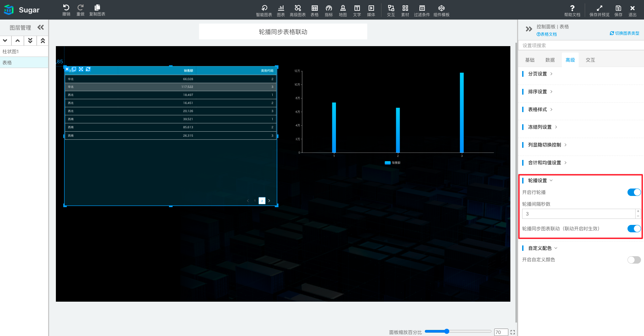Viewport: 644px width, 336px height.
Task: Collapse 轮播设置 section
Action: point(540,180)
